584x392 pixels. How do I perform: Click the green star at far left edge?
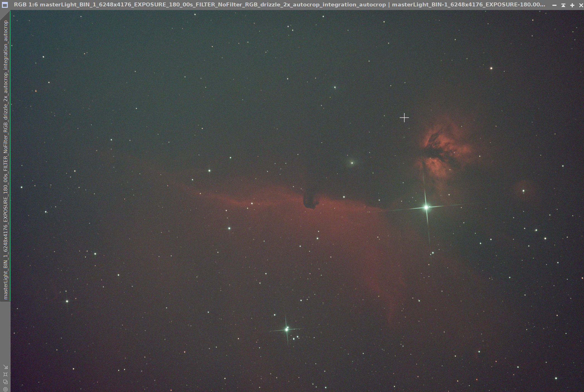click(22, 187)
